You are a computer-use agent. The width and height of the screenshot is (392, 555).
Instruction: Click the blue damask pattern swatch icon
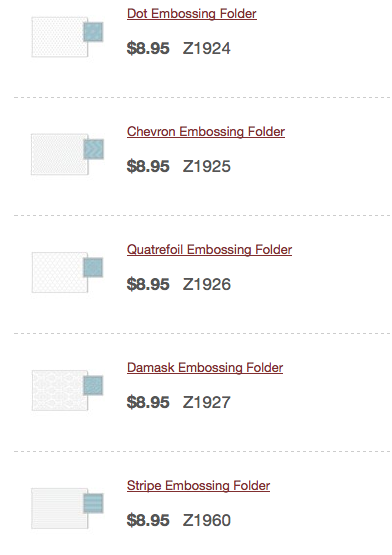click(93, 385)
